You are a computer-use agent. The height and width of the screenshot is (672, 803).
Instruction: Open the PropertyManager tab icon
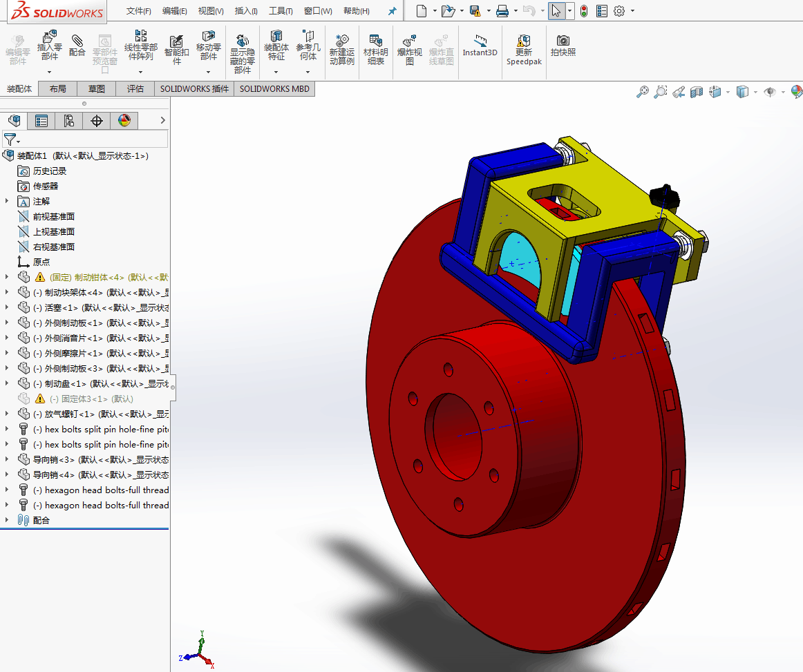click(41, 121)
